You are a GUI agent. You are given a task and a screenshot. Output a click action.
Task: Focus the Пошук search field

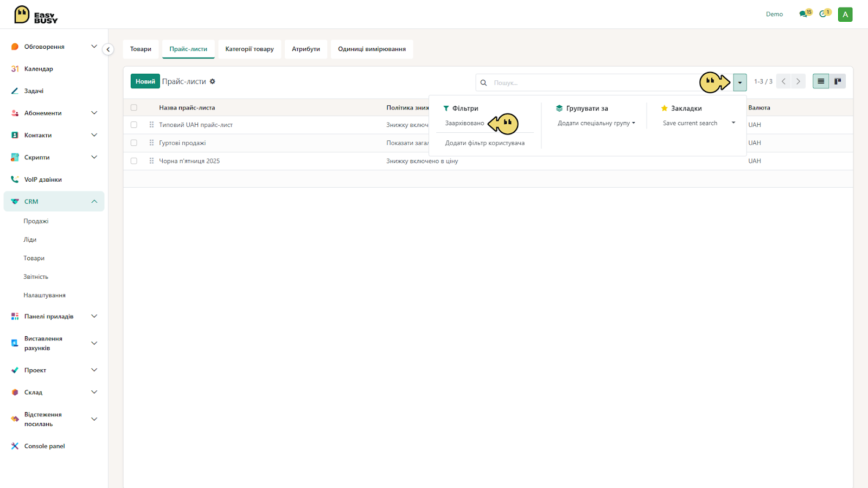[594, 82]
